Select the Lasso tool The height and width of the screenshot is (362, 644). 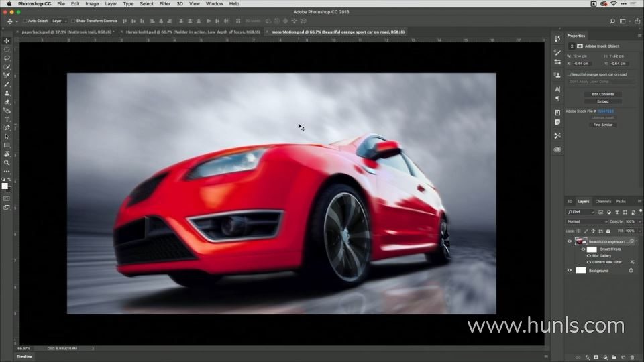[x=7, y=58]
